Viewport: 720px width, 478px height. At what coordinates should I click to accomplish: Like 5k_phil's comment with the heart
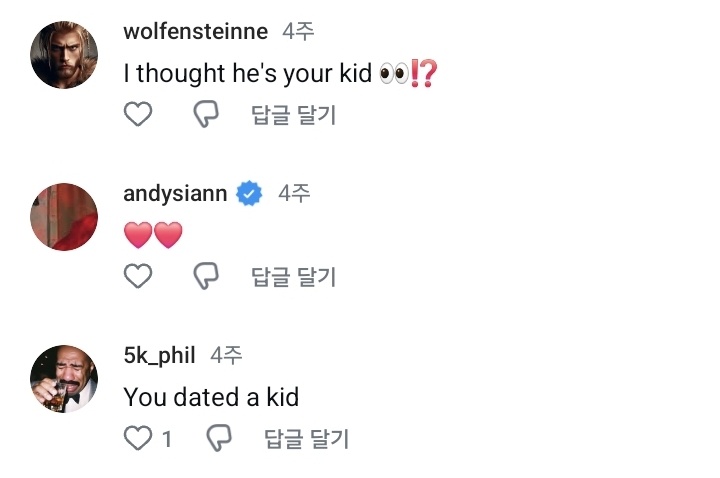(x=137, y=438)
